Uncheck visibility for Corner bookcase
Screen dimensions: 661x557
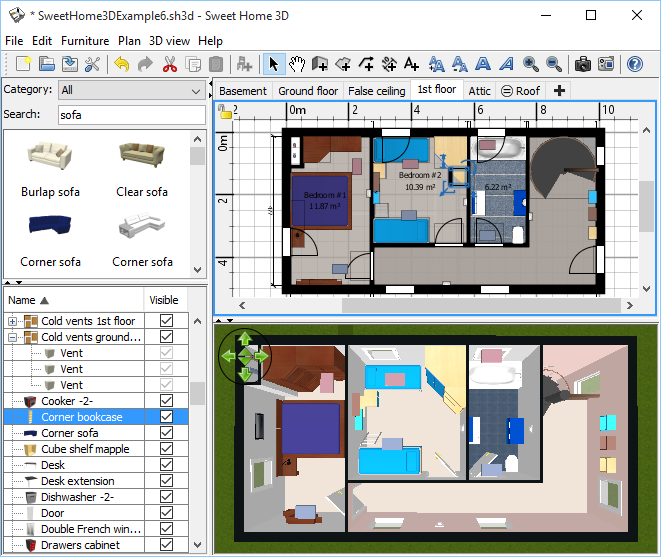(x=166, y=417)
